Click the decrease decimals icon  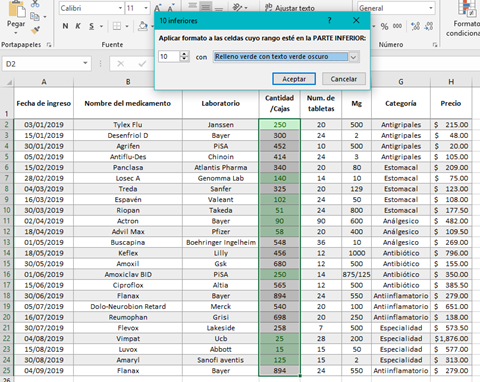(429, 26)
